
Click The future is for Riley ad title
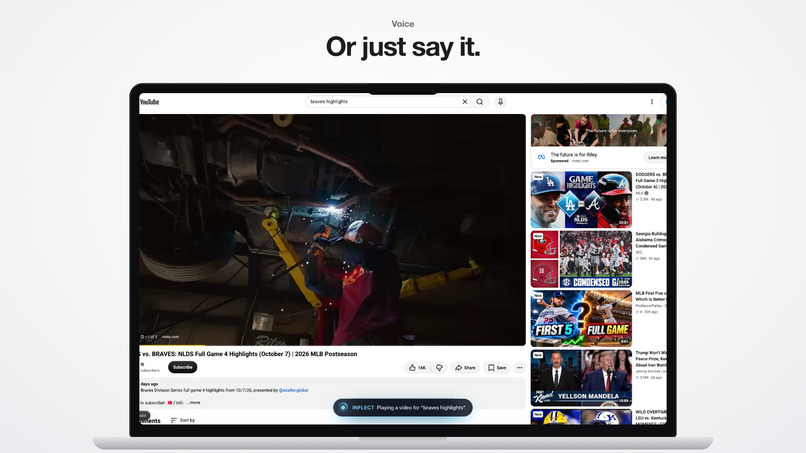pyautogui.click(x=574, y=154)
